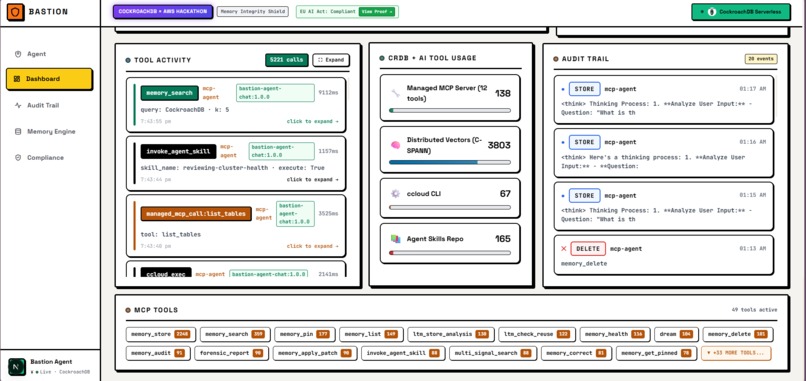This screenshot has height=381, width=806.
Task: Open the Agent page from sidebar
Action: [49, 54]
